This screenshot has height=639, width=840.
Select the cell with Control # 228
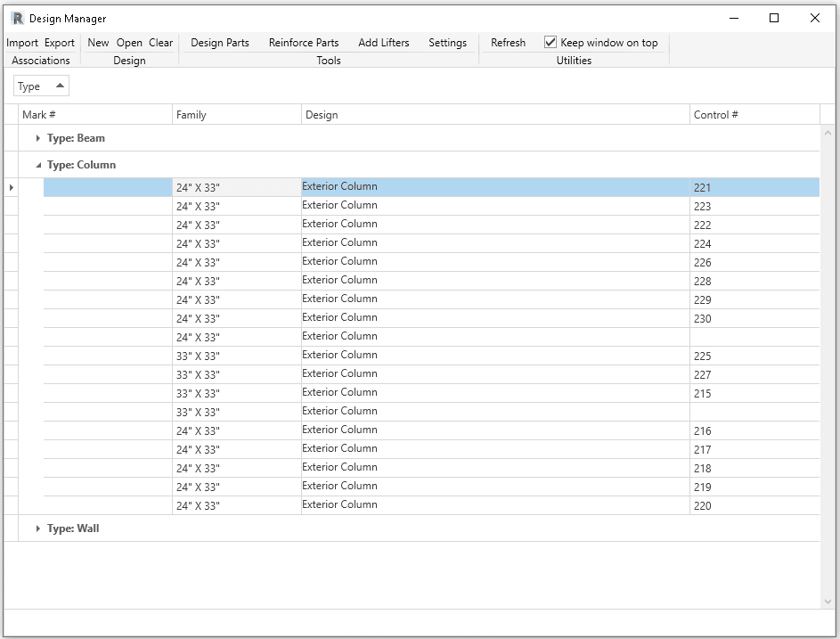(x=754, y=282)
